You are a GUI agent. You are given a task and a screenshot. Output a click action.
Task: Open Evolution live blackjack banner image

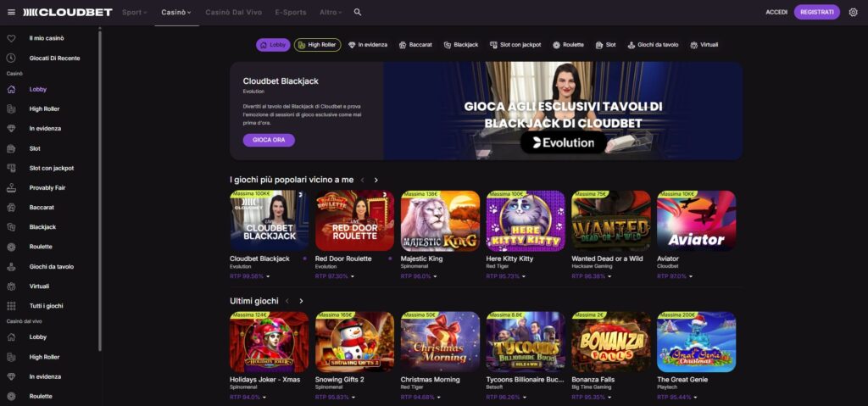click(563, 111)
